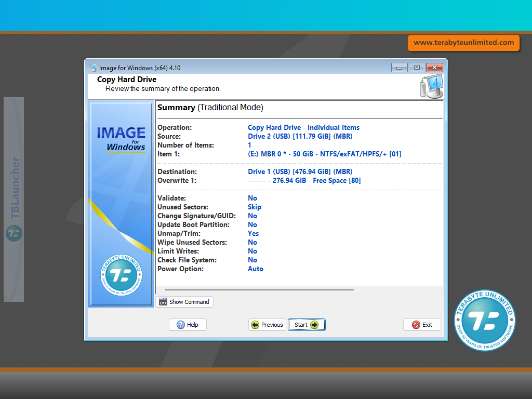Screen dimensions: 532x399
Task: Select source 'Drive 2 (USB) [111.79 GiB] (MBR)'
Action: pyautogui.click(x=300, y=137)
